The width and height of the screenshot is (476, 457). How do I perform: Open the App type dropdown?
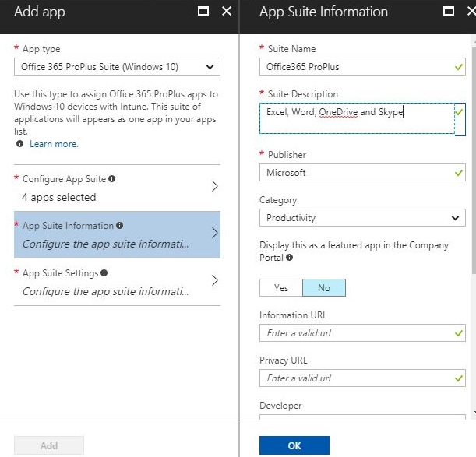tap(117, 67)
